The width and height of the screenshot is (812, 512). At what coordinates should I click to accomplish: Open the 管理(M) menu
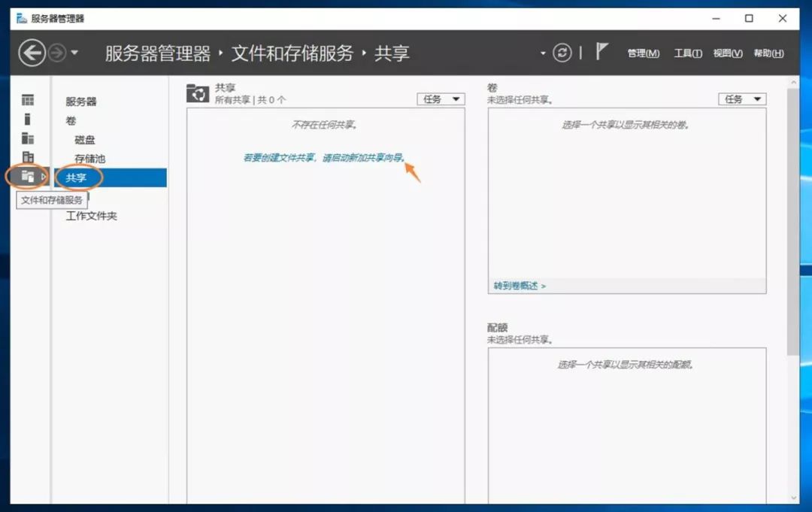643,53
